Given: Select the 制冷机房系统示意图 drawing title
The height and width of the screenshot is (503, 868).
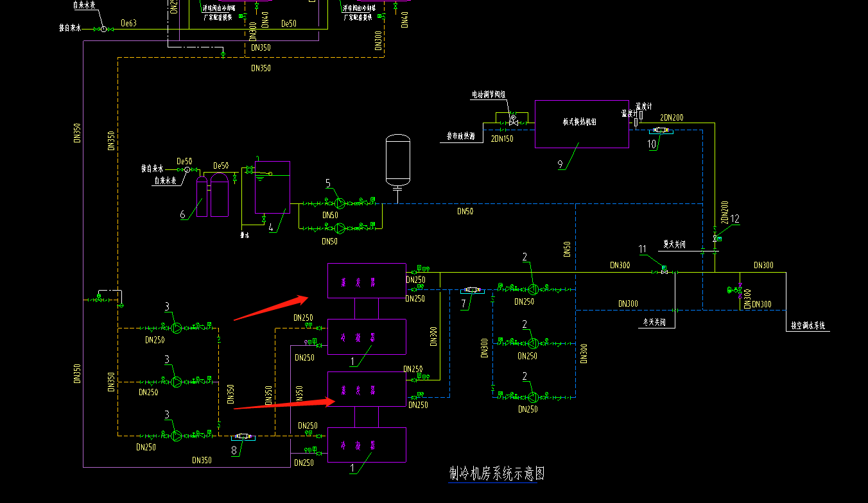Looking at the screenshot, I should click(497, 473).
